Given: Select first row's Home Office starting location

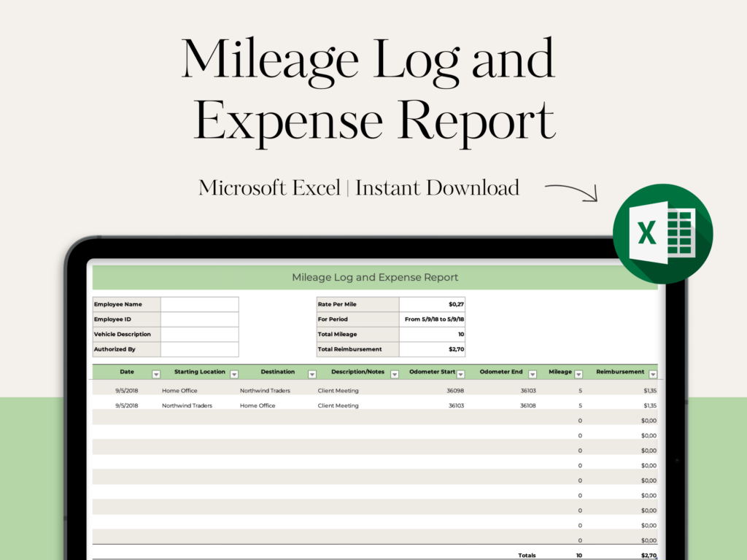Looking at the screenshot, I should 179,391.
